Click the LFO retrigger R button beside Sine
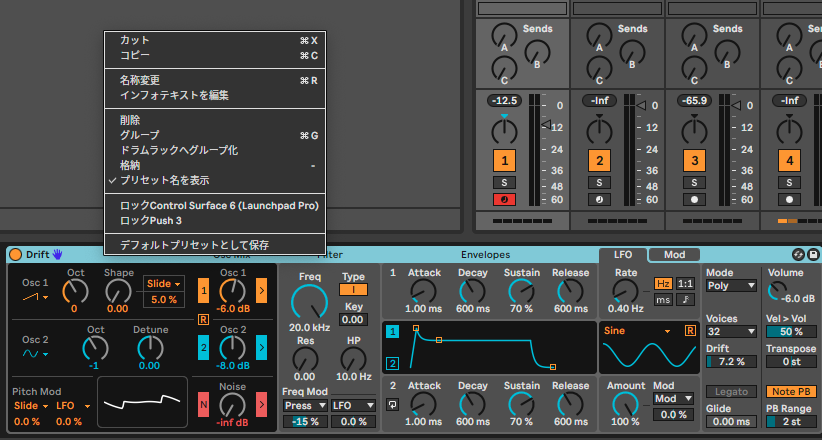This screenshot has height=440, width=822. pyautogui.click(x=690, y=330)
